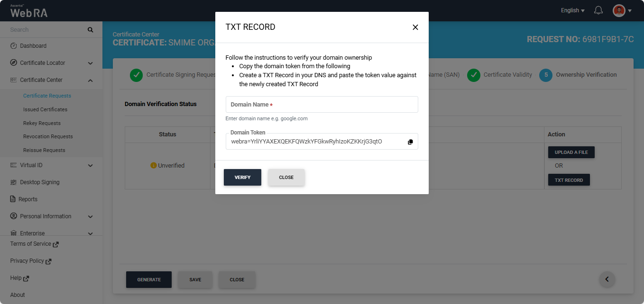The image size is (644, 304).
Task: Click the Certificate Center card icon
Action: (x=13, y=80)
